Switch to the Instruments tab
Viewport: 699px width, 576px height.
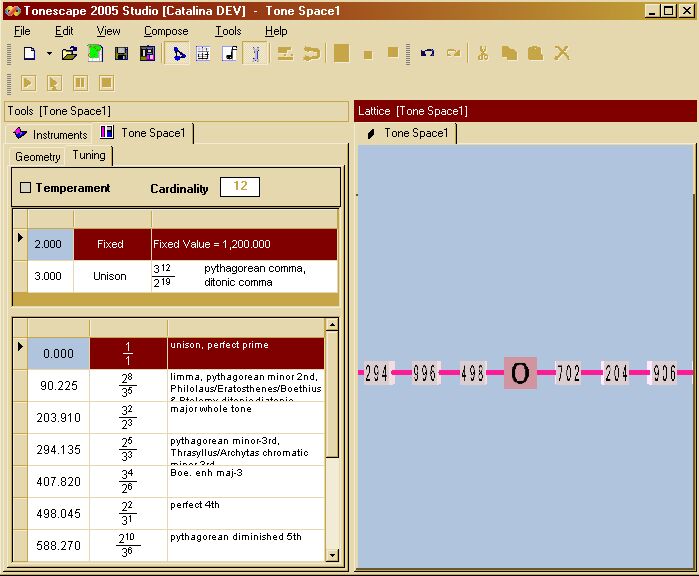pyautogui.click(x=50, y=134)
